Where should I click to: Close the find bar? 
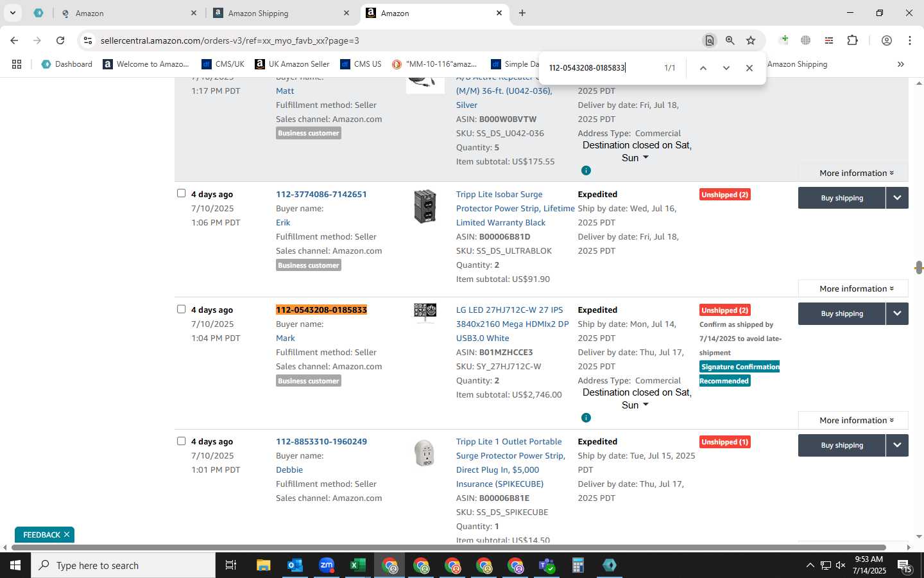749,68
